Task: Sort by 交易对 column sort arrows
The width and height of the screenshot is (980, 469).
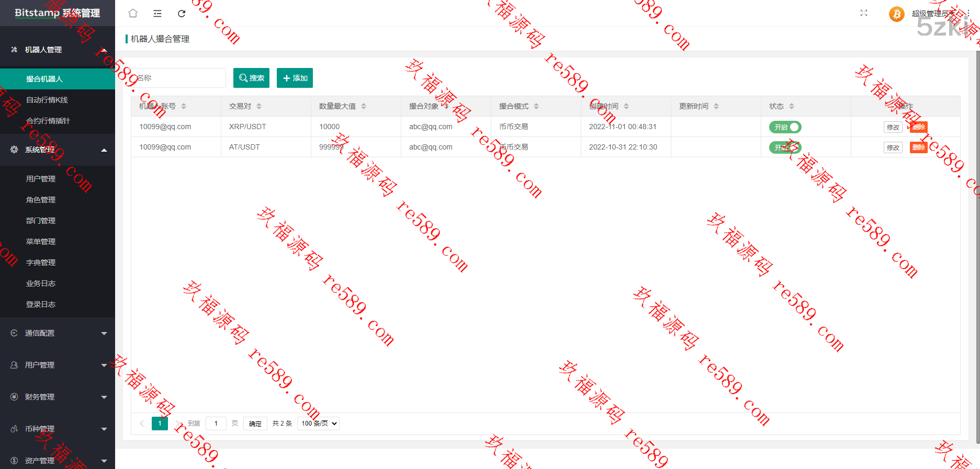Action: [x=259, y=106]
